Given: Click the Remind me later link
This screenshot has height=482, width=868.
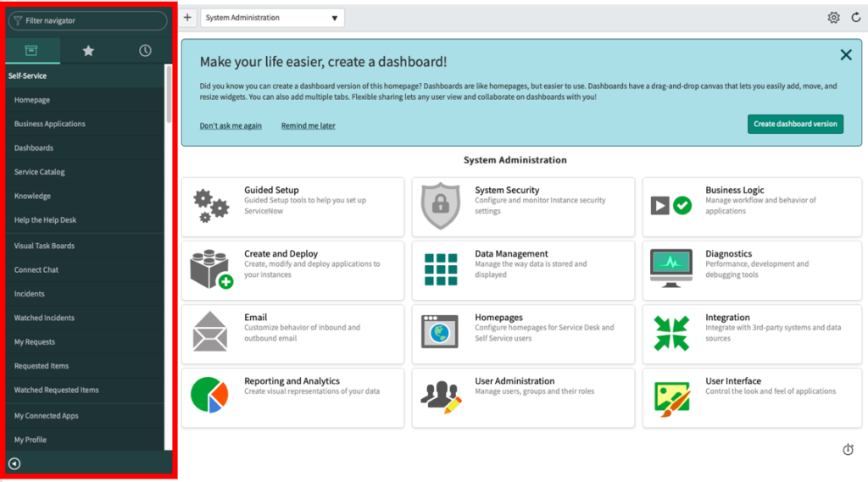Looking at the screenshot, I should pyautogui.click(x=309, y=125).
